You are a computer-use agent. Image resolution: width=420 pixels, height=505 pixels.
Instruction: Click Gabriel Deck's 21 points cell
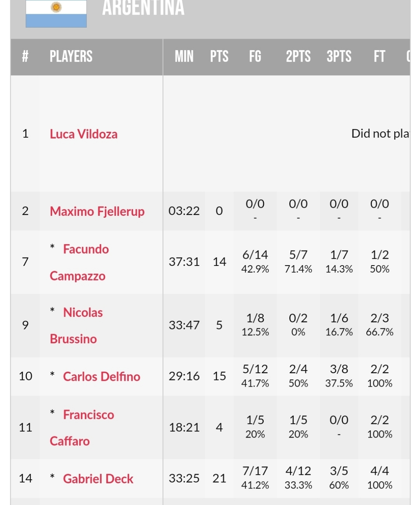click(219, 479)
